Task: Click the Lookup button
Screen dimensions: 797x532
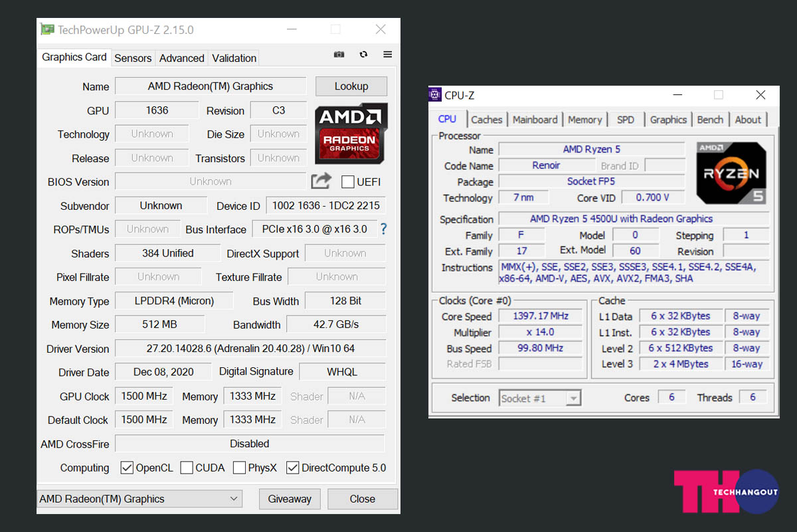Action: (x=351, y=86)
